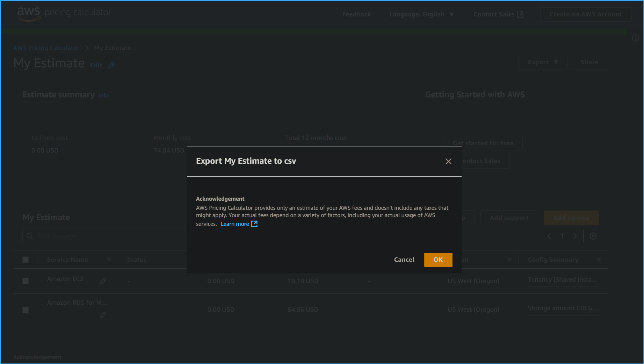The width and height of the screenshot is (644, 364).
Task: Click the Feedback menu item
Action: 356,14
